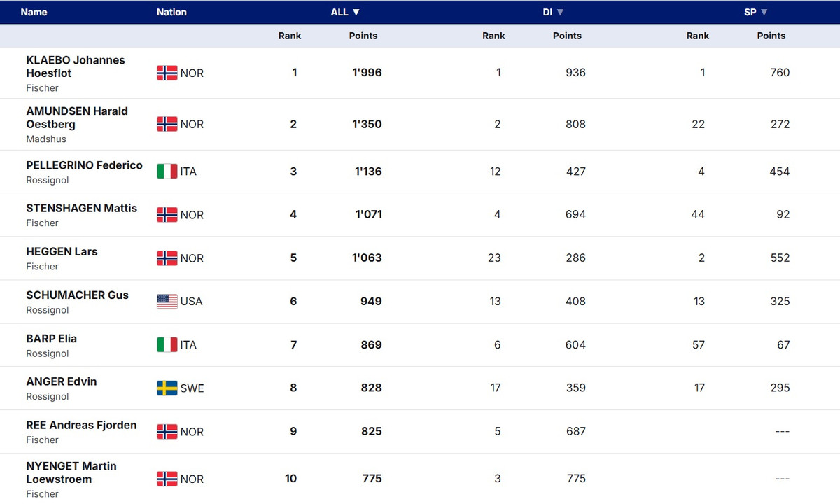Click Italy flag beside Pellegrino
Image resolution: width=840 pixels, height=504 pixels.
(167, 171)
